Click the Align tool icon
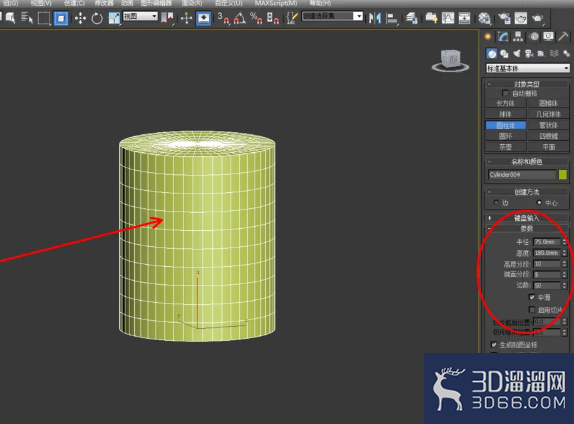The height and width of the screenshot is (424, 574). click(x=392, y=18)
